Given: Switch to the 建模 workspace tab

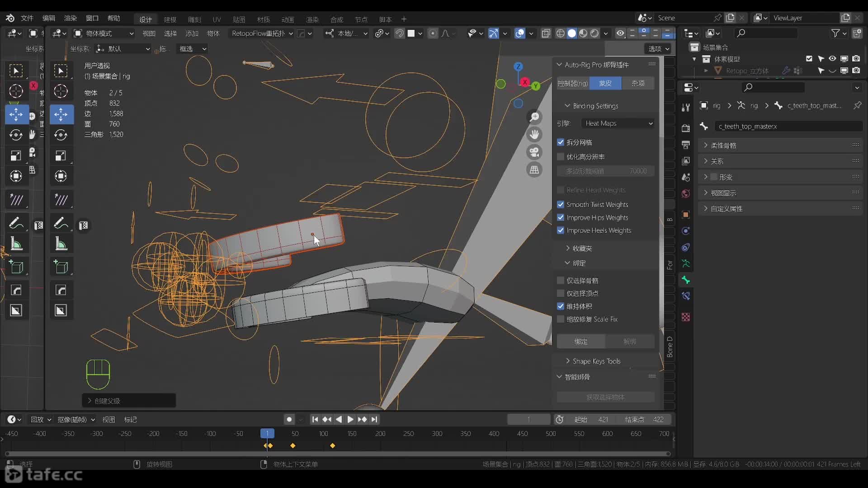Looking at the screenshot, I should (x=170, y=19).
